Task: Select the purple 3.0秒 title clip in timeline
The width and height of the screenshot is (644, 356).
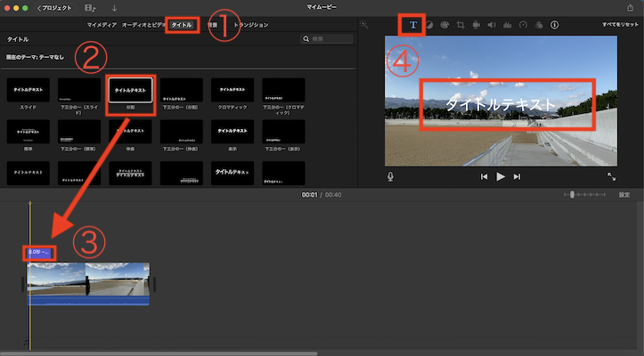Action: 38,253
